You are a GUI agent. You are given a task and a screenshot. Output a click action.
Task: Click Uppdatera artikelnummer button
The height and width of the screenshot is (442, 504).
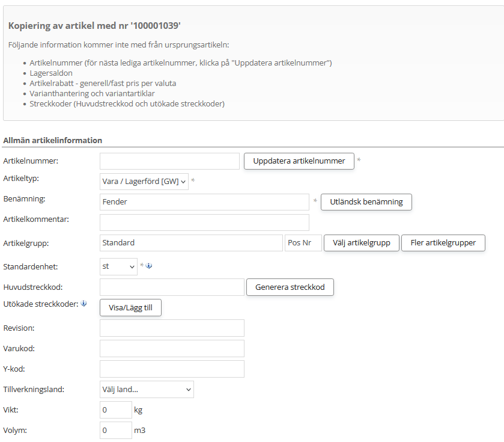[299, 161]
